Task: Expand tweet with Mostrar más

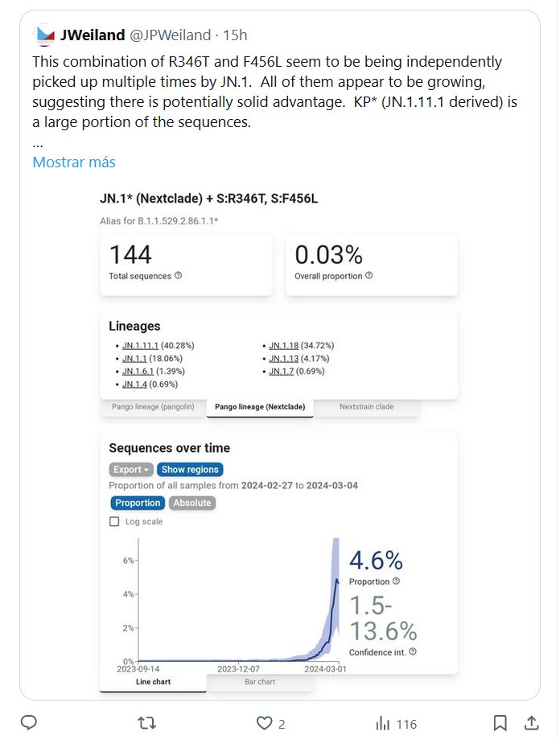Action: pos(74,162)
